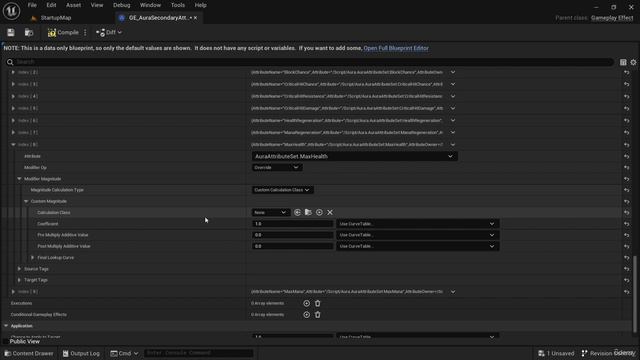Empty the Executions array trash icon
The width and height of the screenshot is (640, 360).
[x=318, y=303]
